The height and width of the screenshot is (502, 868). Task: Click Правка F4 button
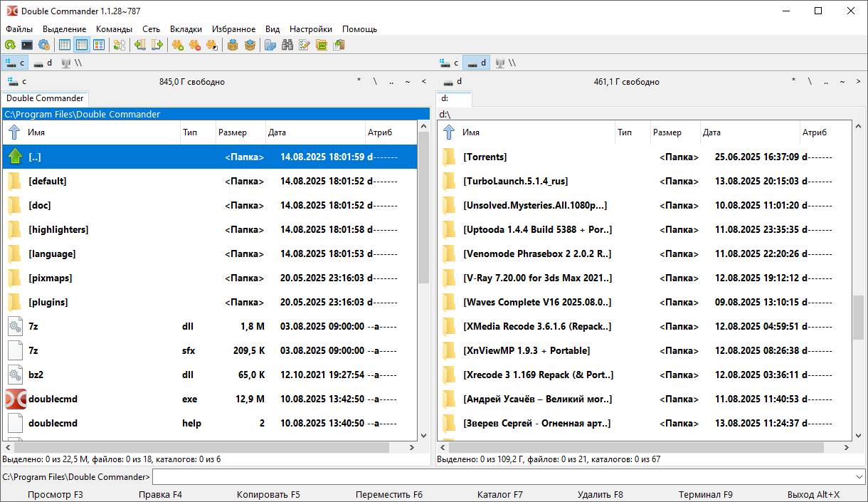pyautogui.click(x=160, y=494)
